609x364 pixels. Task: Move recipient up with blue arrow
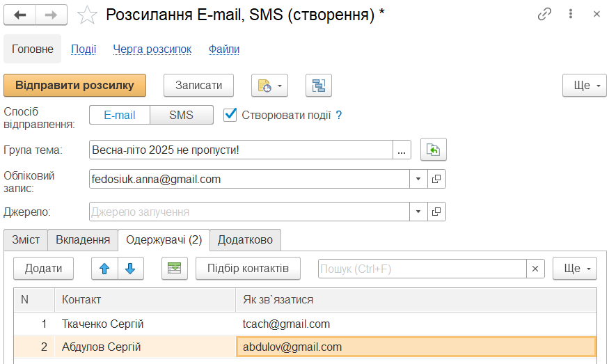[x=104, y=269]
